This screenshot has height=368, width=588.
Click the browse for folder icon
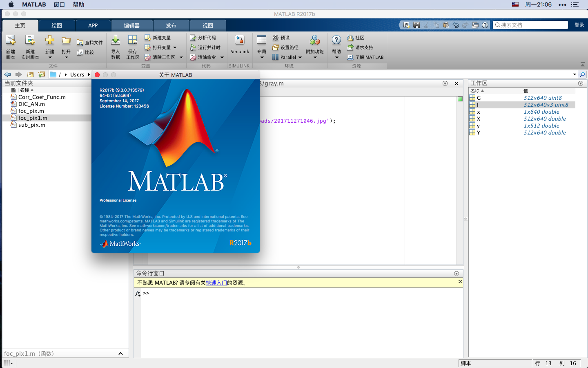point(41,74)
